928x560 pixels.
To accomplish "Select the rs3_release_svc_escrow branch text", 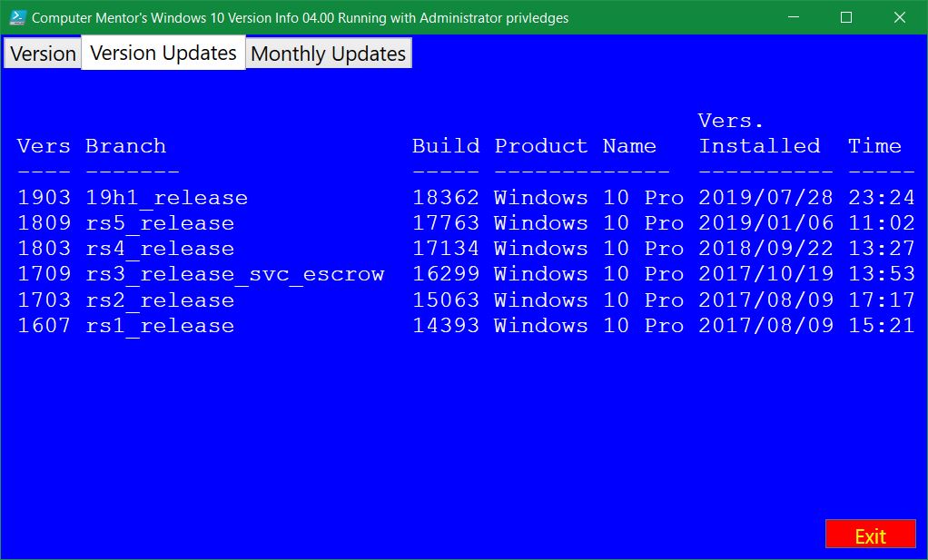I will pyautogui.click(x=234, y=274).
